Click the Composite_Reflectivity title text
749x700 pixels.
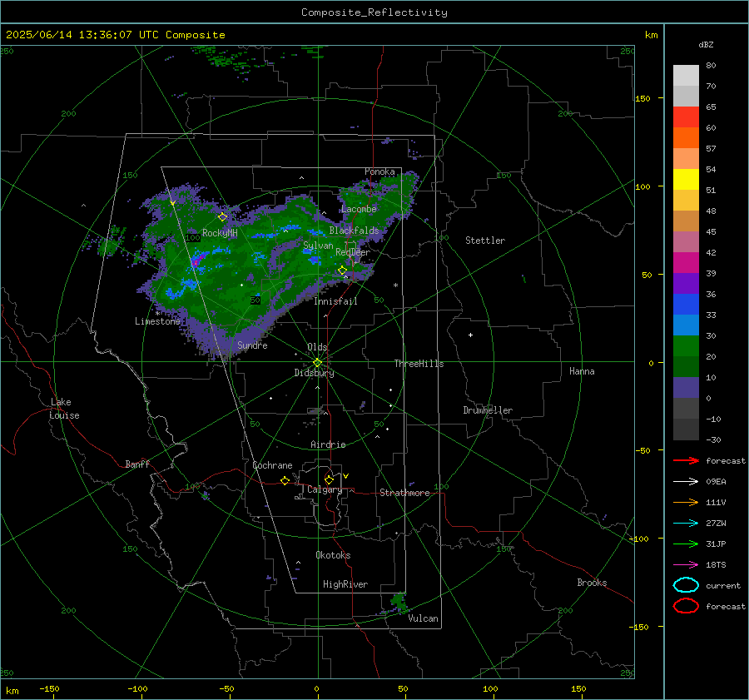[374, 12]
